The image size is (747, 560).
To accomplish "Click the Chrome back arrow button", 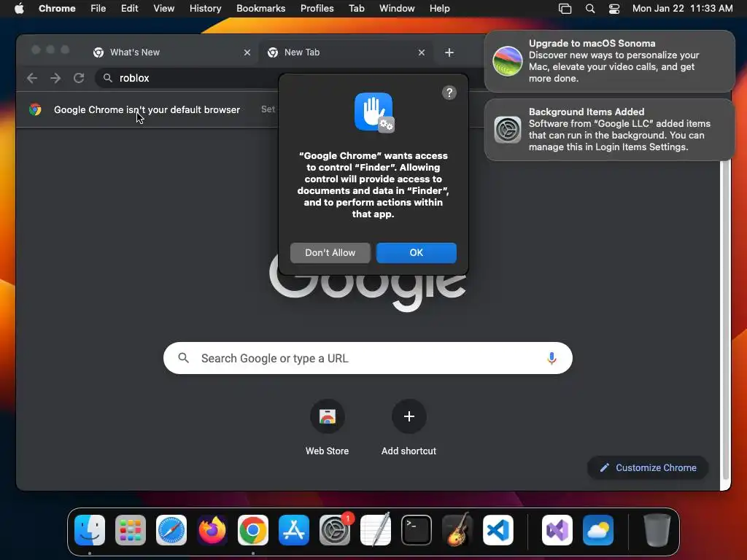I will coord(32,78).
